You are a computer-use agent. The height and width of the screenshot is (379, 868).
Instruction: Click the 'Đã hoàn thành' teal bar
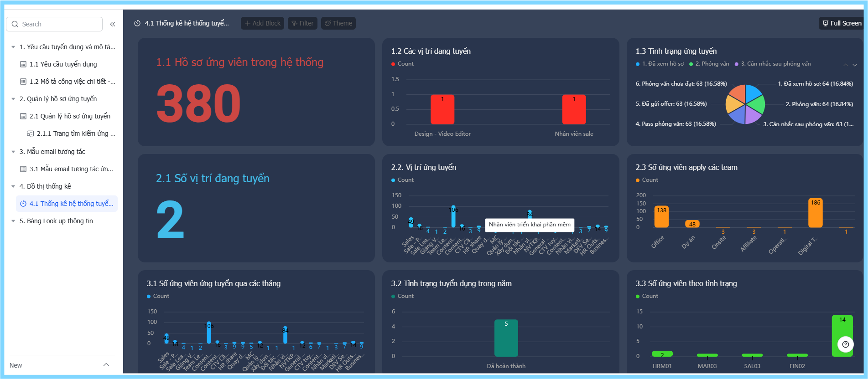tap(506, 338)
